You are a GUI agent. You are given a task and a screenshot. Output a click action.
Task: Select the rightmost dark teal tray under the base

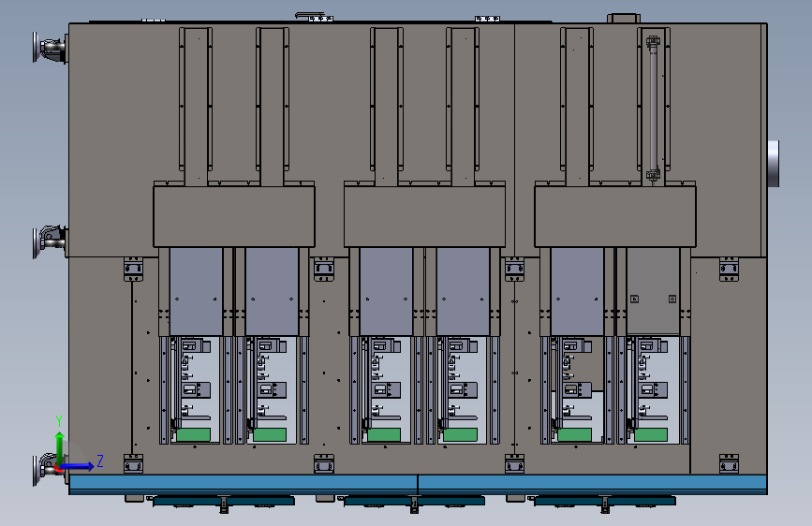[x=605, y=500]
